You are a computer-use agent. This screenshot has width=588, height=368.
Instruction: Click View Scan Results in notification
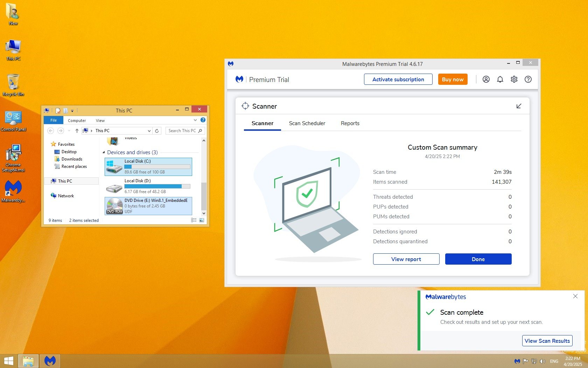point(547,341)
